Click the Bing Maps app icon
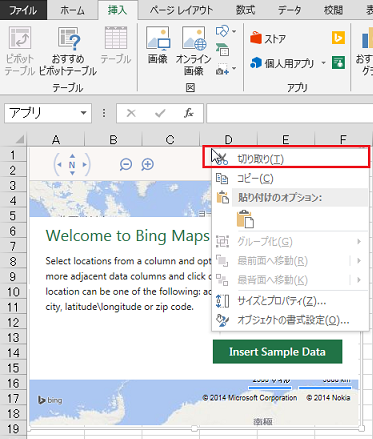The image size is (373, 439). [x=338, y=38]
